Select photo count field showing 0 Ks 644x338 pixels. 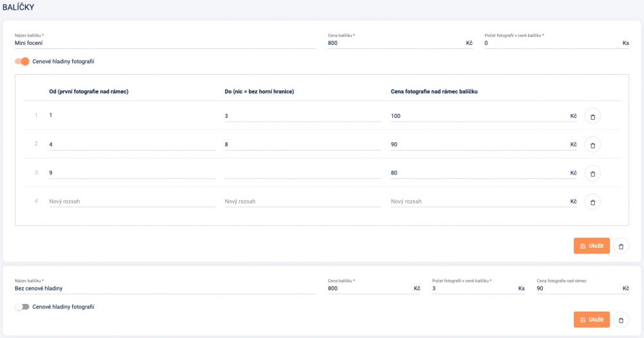(x=556, y=42)
